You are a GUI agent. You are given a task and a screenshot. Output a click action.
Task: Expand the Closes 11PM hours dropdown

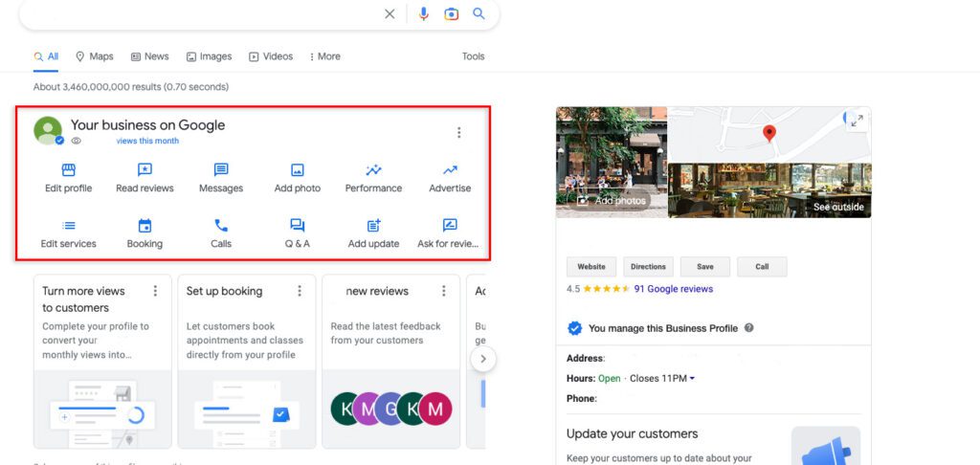[x=692, y=378]
